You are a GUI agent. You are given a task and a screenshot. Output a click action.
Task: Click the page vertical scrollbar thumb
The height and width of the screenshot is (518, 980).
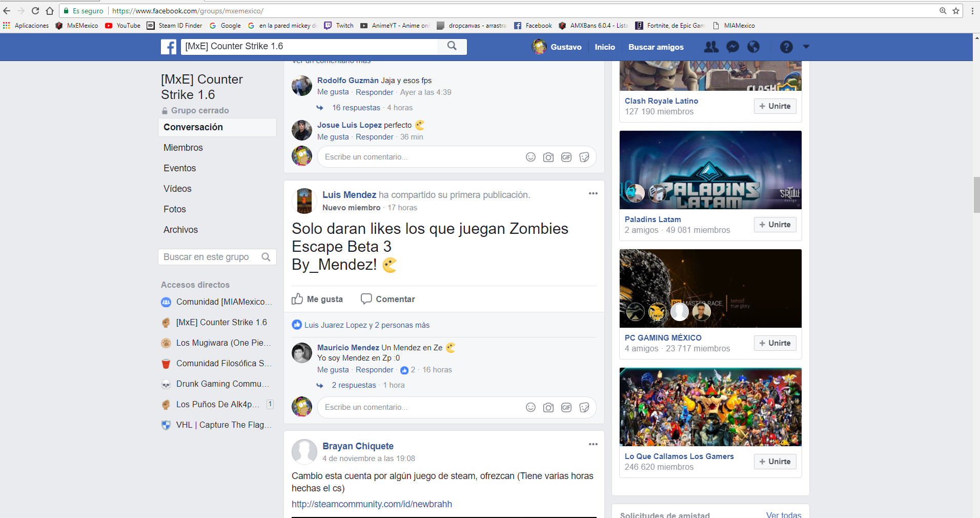tap(976, 195)
